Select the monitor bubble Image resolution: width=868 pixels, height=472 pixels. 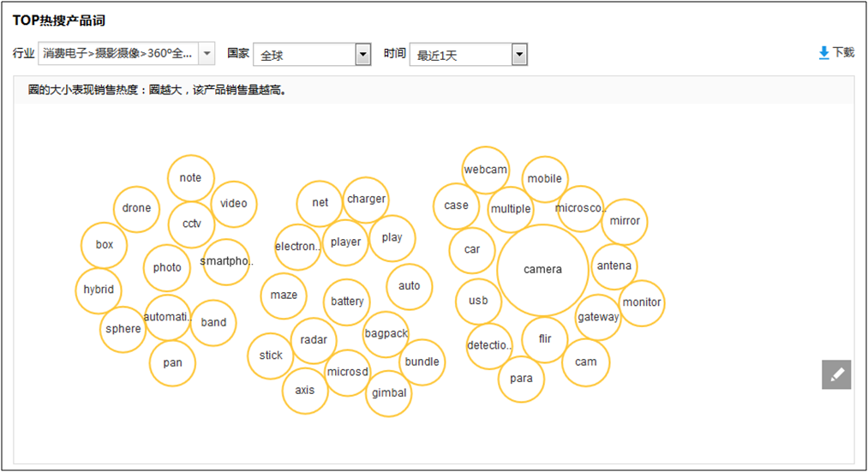(x=642, y=302)
